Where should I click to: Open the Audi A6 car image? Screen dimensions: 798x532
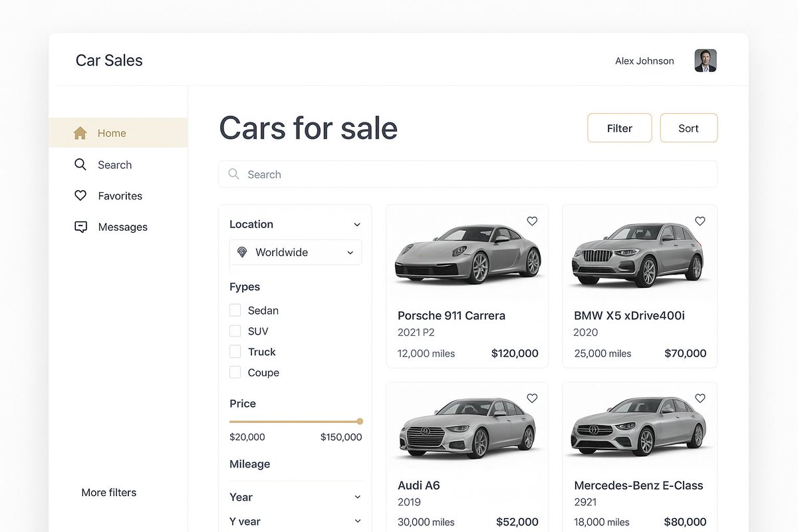click(467, 429)
